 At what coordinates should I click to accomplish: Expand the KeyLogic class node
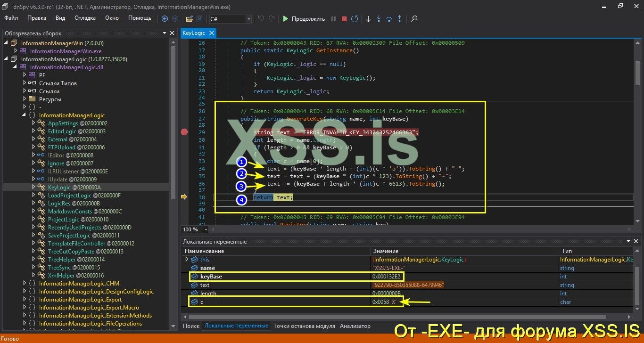(x=33, y=187)
